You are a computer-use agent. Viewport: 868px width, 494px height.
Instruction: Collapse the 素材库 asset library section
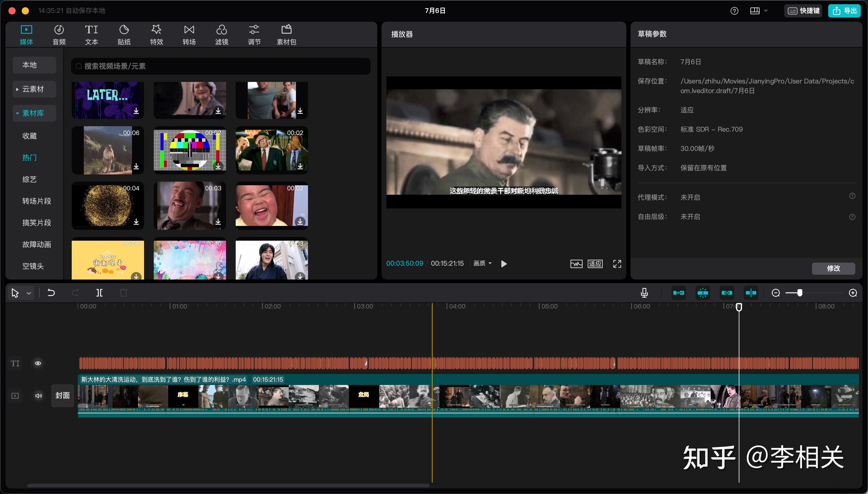click(34, 113)
